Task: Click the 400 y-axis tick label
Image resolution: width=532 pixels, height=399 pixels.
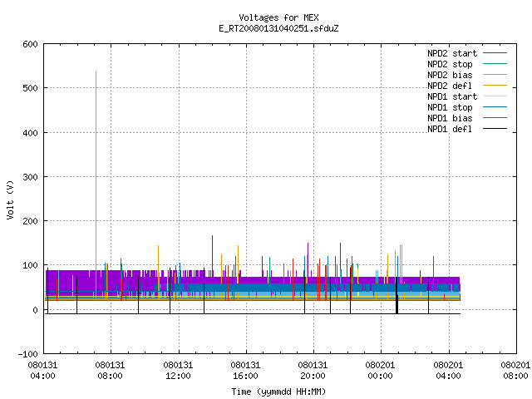Action: click(x=30, y=133)
